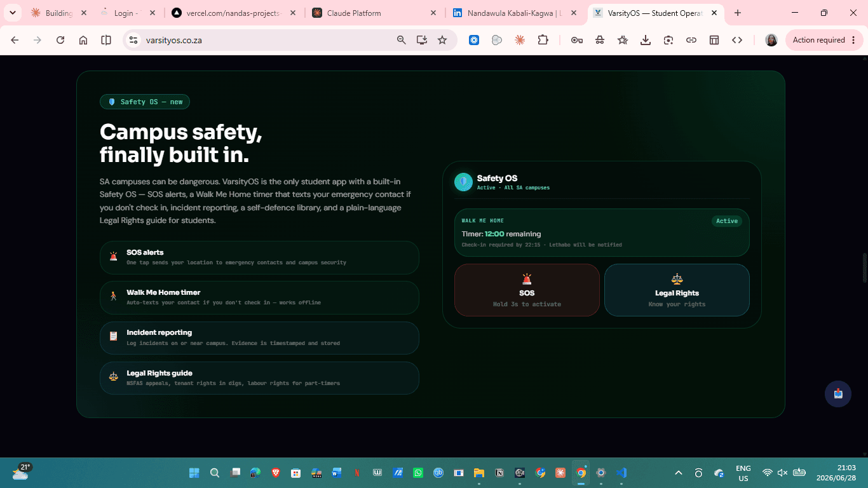Click the Legal Rights know your rights tile
The image size is (868, 488).
(x=677, y=290)
